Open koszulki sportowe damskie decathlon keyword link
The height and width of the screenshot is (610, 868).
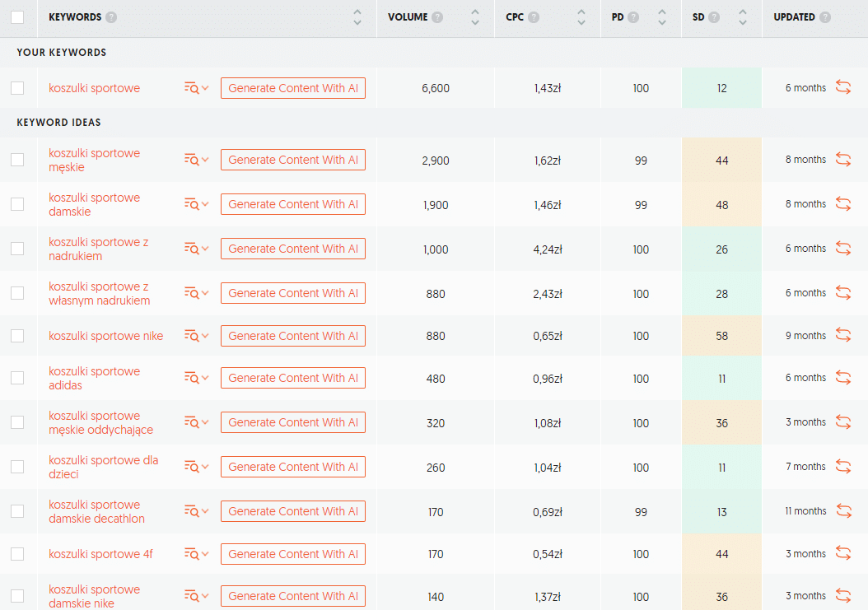[x=96, y=511]
